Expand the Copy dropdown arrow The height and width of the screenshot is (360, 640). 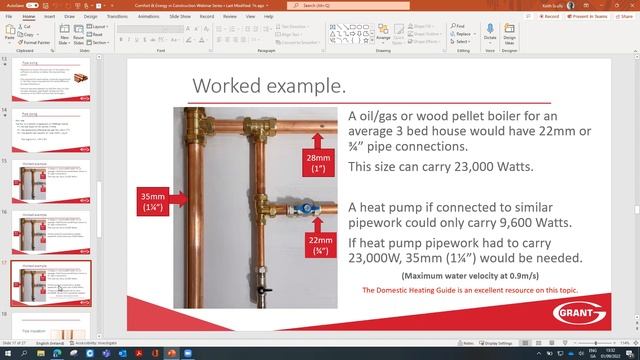pyautogui.click(x=38, y=35)
